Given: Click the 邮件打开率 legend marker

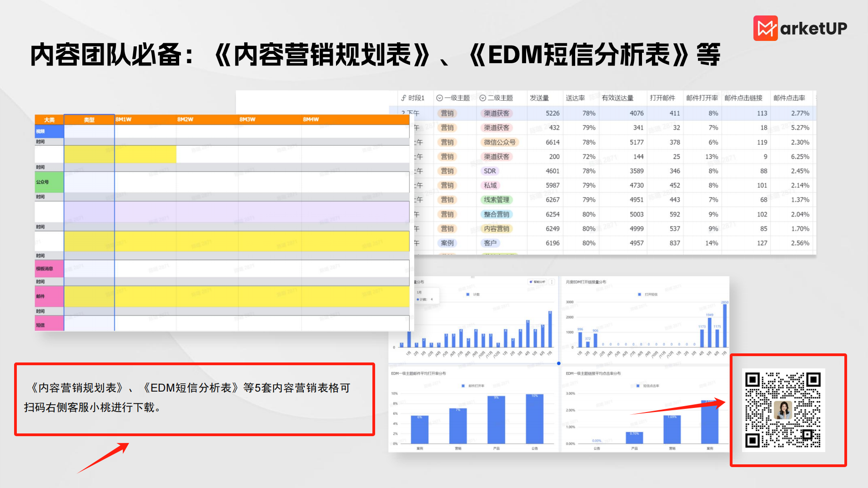Looking at the screenshot, I should pos(464,386).
